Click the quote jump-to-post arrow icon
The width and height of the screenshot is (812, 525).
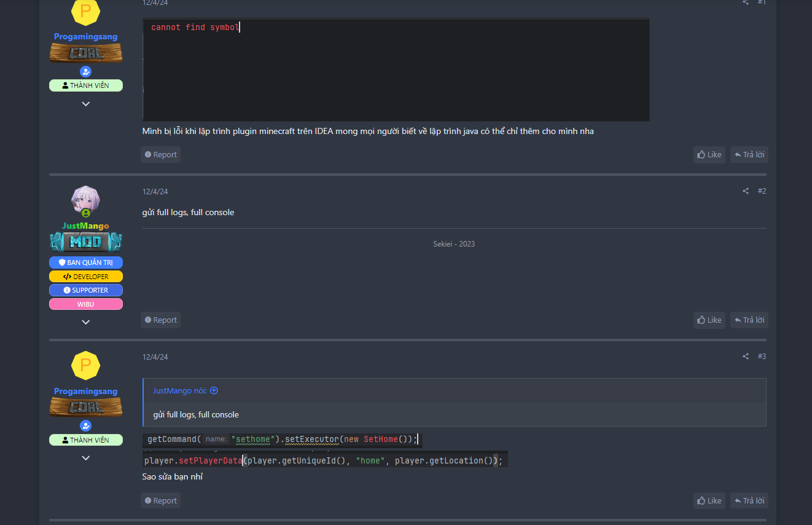214,390
